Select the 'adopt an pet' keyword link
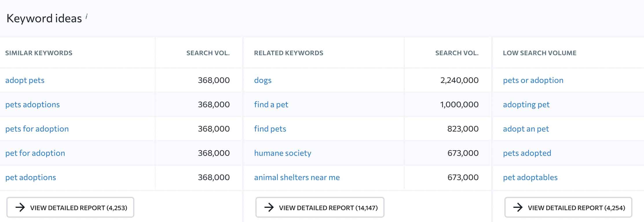 (526, 129)
